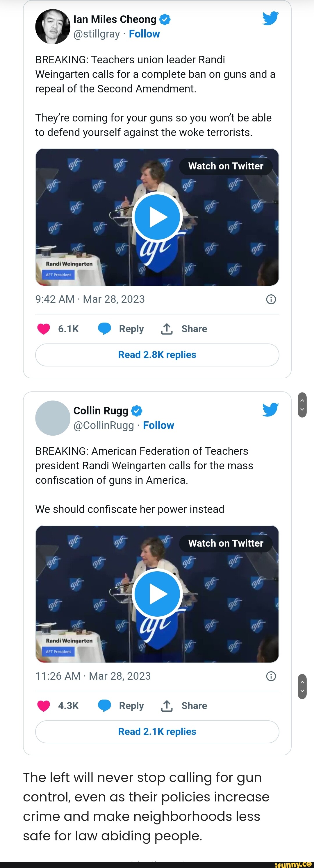Open Collin Rugg avatar placeholder
The image size is (314, 868).
coord(53,418)
